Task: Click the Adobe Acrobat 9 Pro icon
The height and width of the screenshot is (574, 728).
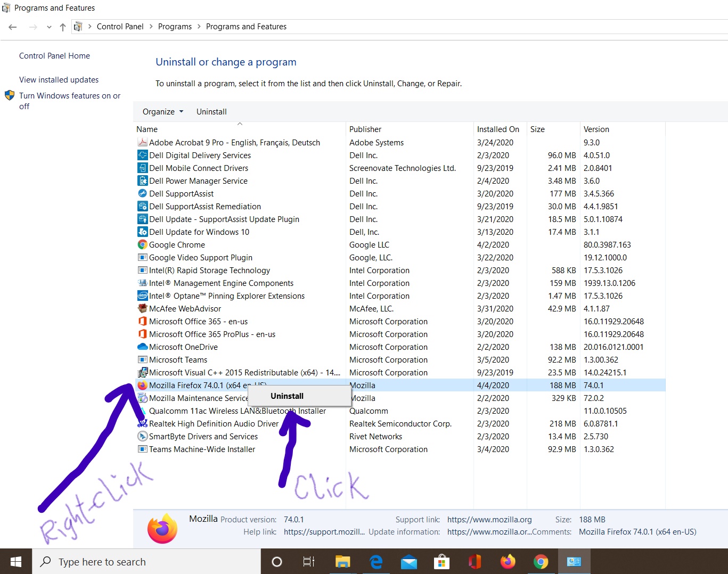Action: click(x=142, y=142)
